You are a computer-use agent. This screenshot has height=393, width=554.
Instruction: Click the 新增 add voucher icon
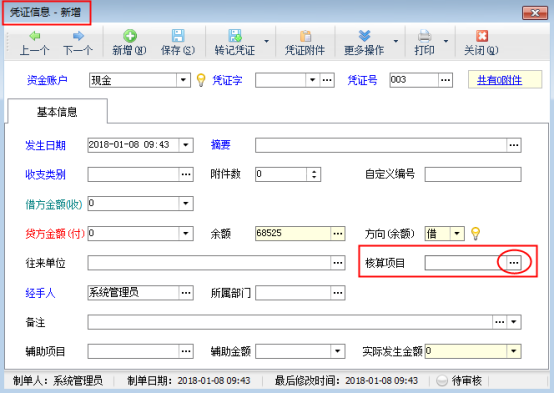coord(130,36)
